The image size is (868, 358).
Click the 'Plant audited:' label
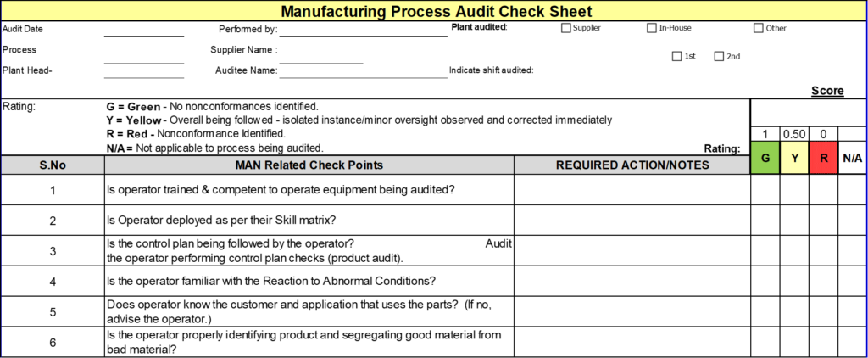click(x=480, y=26)
